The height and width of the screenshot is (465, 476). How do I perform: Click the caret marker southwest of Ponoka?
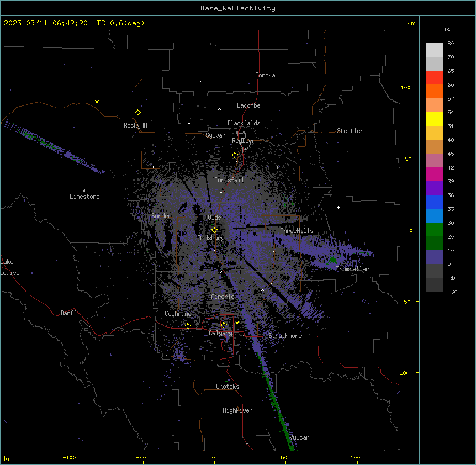pos(202,81)
